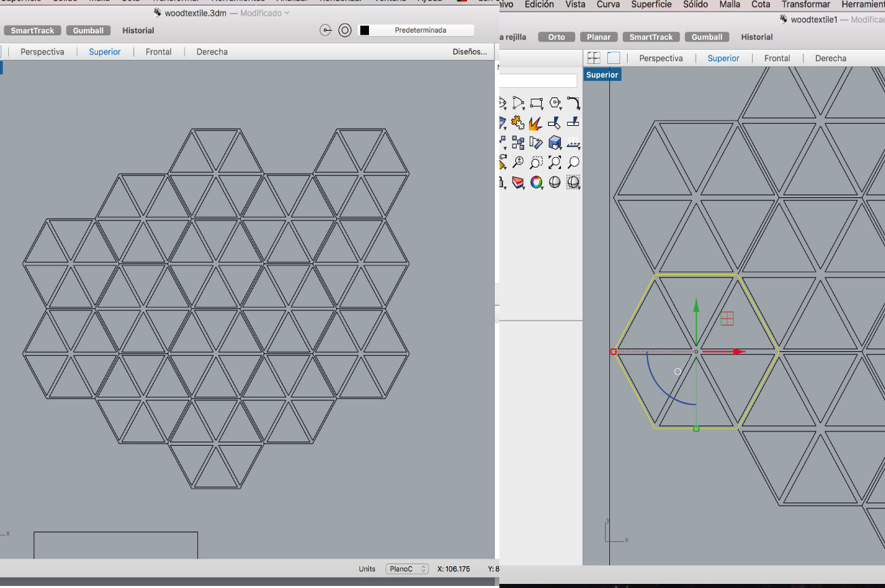Open the PlanoC units dropdown

pos(406,569)
